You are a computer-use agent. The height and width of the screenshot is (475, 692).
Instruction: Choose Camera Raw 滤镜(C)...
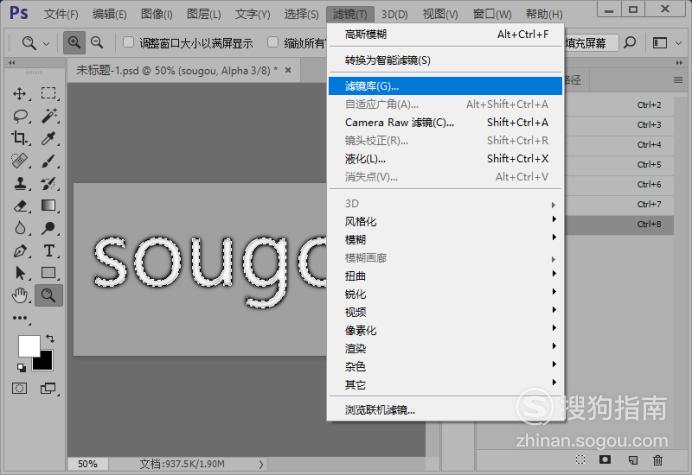[446, 122]
